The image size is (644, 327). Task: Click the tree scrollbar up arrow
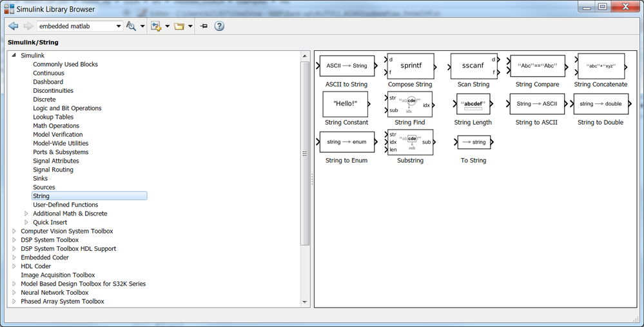click(x=305, y=56)
